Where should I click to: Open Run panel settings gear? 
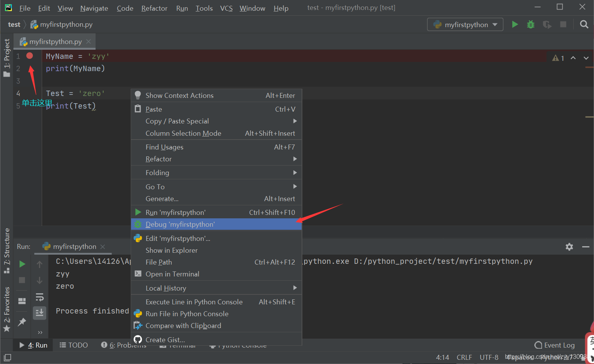[x=569, y=247]
